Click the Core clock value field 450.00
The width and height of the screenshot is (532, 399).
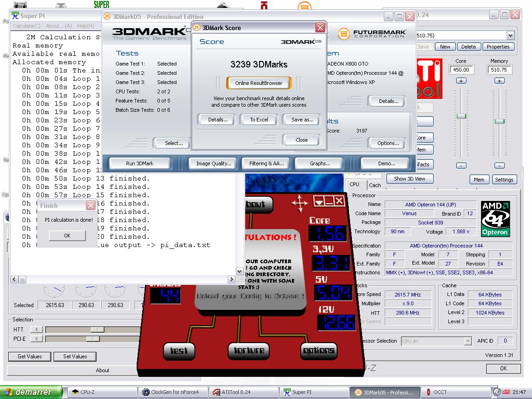461,70
